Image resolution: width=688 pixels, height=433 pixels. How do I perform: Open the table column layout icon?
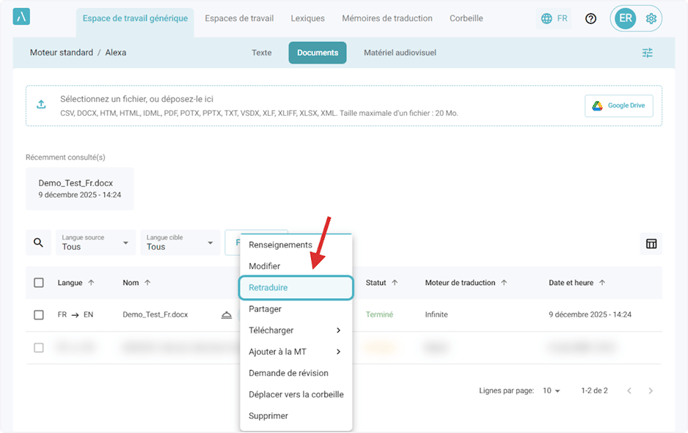651,243
